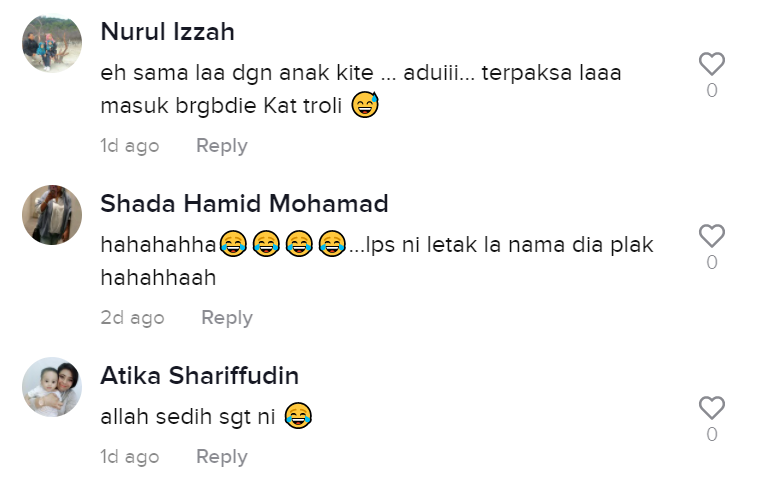Like Nurul Izzah's comment with the heart

pyautogui.click(x=711, y=63)
